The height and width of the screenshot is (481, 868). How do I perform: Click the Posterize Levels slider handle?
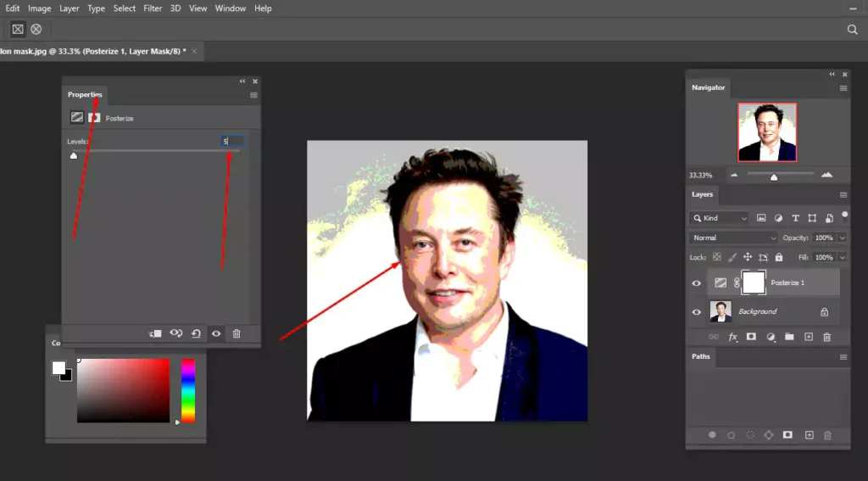(74, 155)
